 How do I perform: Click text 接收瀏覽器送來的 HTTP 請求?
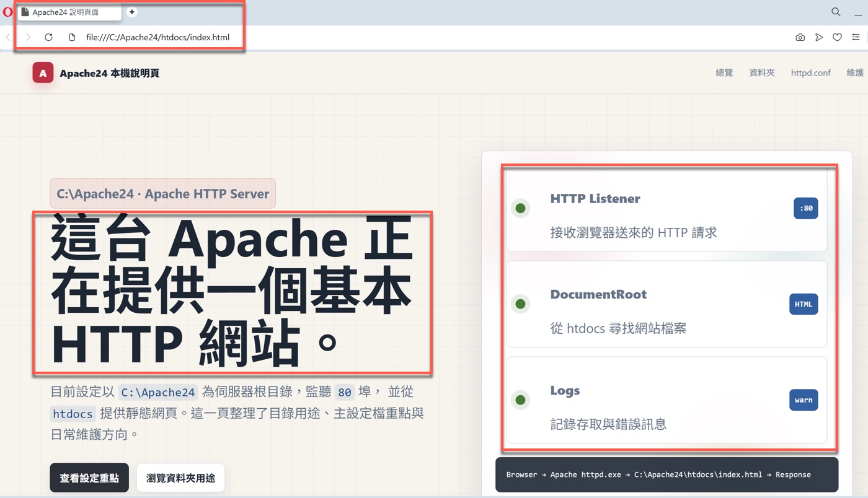[x=634, y=232]
